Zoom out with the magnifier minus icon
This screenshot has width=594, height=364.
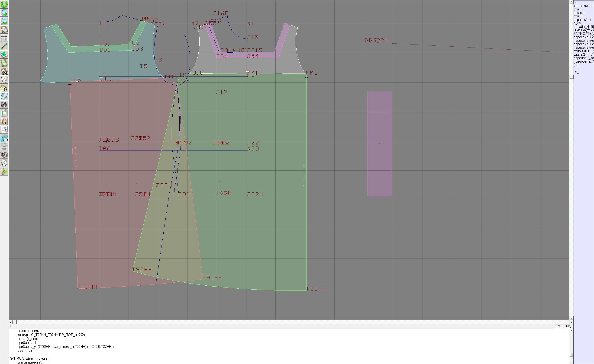click(4, 21)
